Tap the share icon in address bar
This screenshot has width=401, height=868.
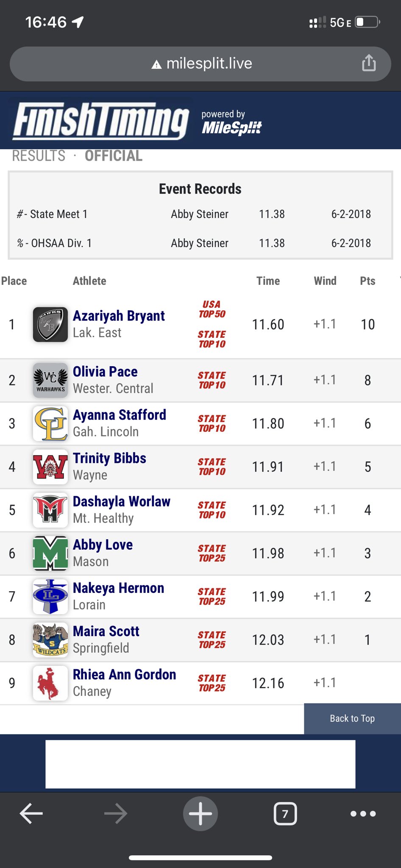[369, 63]
